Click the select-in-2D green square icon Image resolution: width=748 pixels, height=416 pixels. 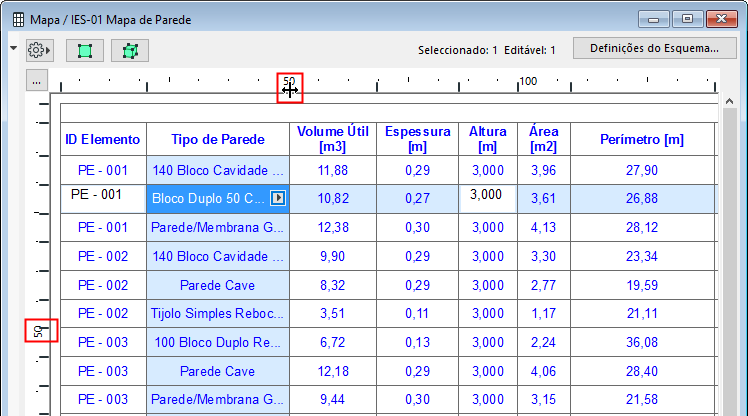click(x=84, y=51)
